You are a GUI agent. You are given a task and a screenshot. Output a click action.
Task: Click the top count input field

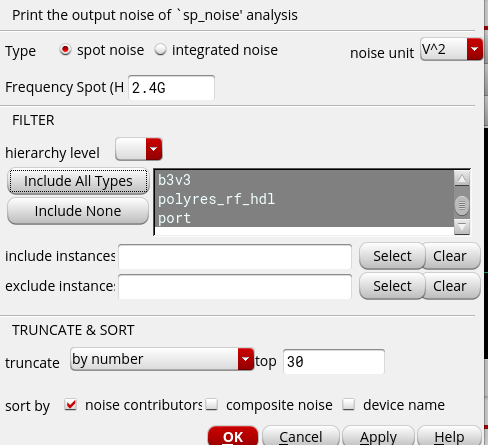pyautogui.click(x=334, y=362)
